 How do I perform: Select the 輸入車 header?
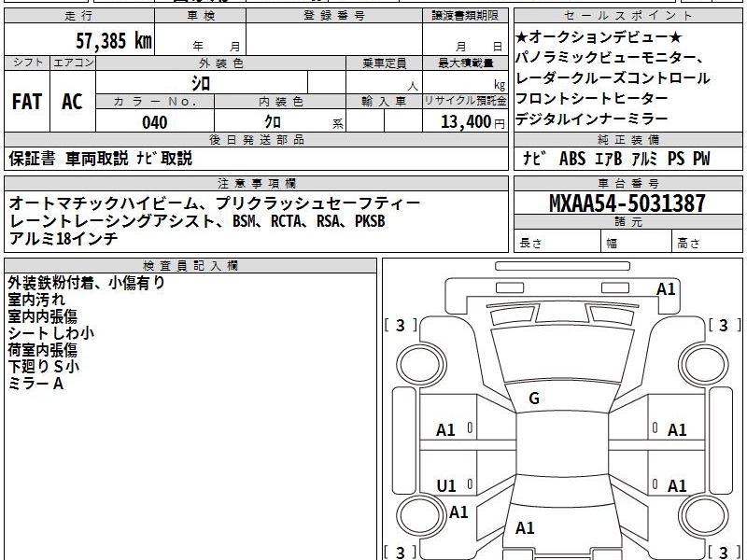click(384, 101)
